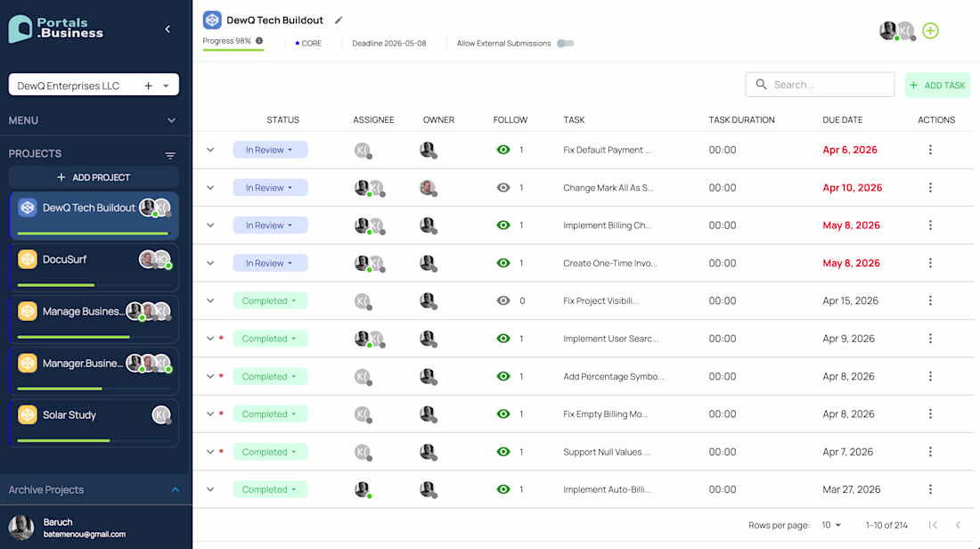Open status dropdown for Fix Project Visibility task

point(270,300)
